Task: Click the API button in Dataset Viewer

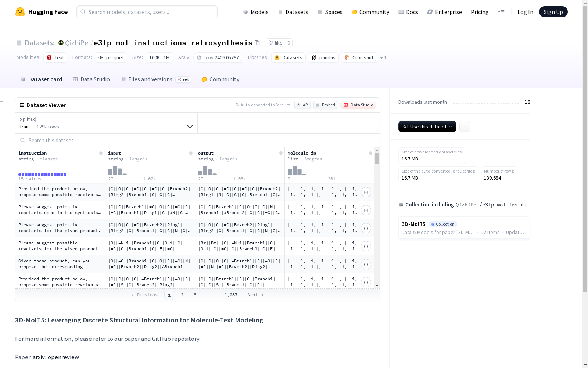Action: pyautogui.click(x=302, y=105)
